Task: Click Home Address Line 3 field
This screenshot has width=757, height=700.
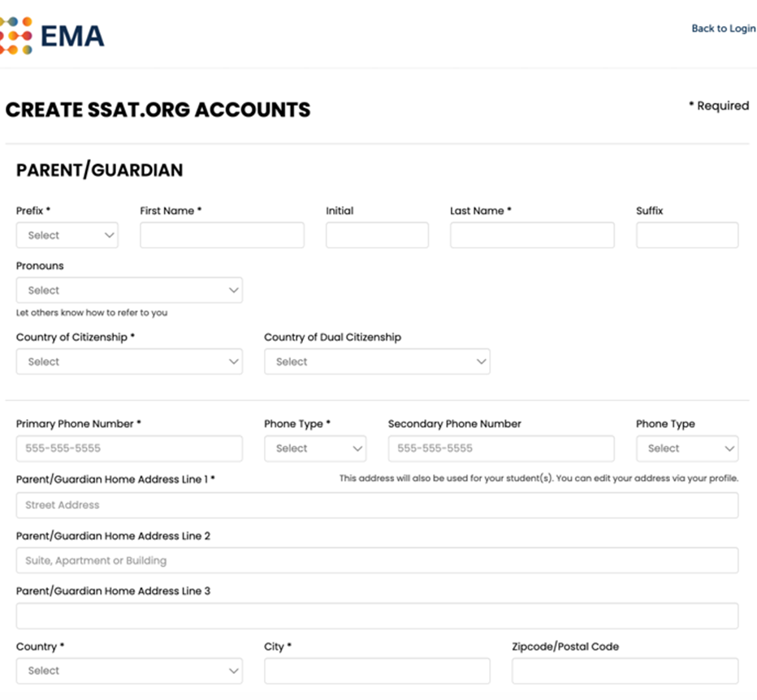Action: [377, 616]
